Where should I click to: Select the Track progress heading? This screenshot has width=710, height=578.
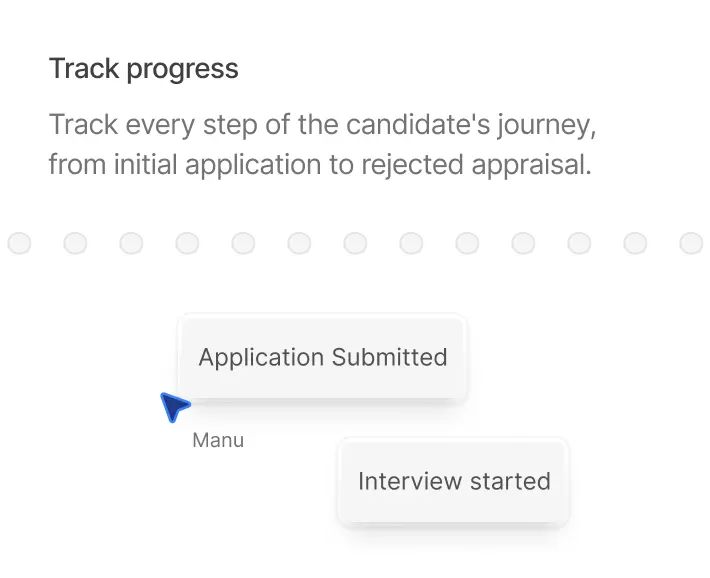coord(144,69)
